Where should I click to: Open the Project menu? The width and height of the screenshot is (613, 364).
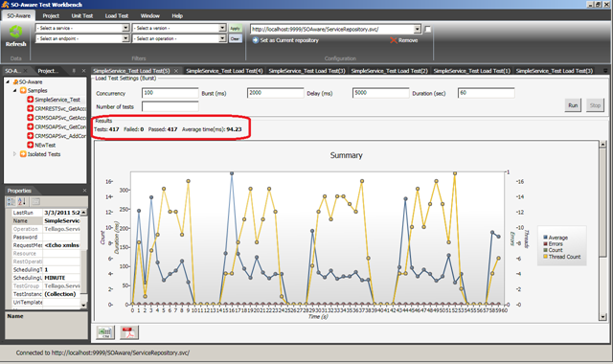[x=51, y=16]
